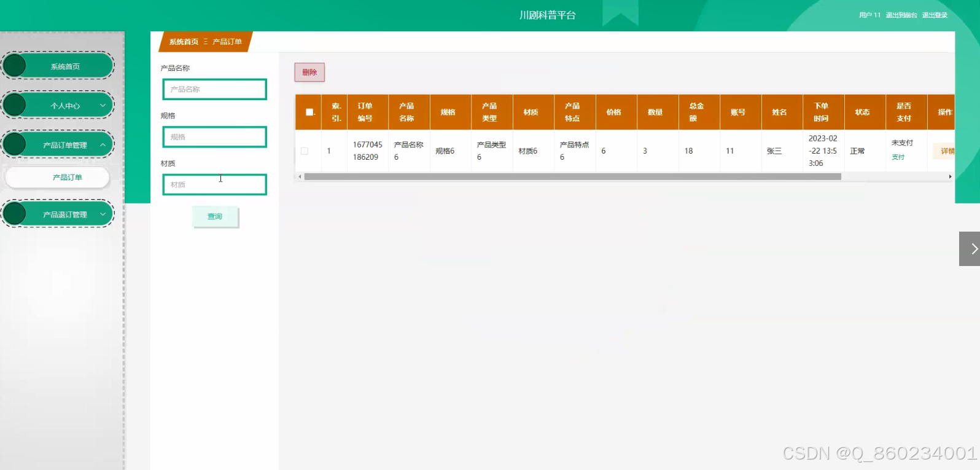The image size is (980, 470).
Task: Open the 产品退订管理 menu
Action: coord(58,214)
